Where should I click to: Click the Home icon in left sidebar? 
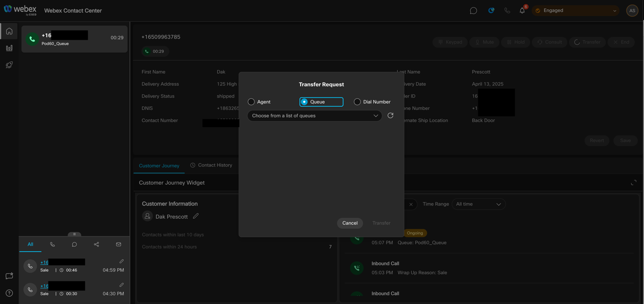point(9,31)
